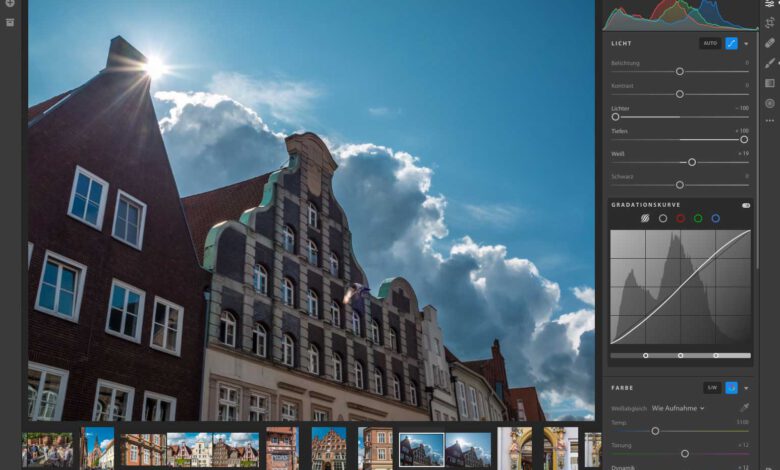The height and width of the screenshot is (470, 780).
Task: Click the Schwarz slider handle
Action: 680,185
